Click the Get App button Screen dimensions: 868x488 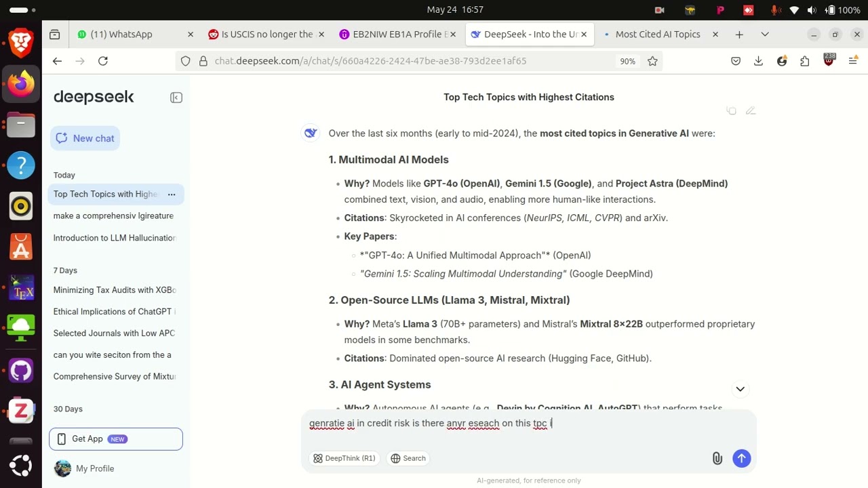(x=116, y=439)
